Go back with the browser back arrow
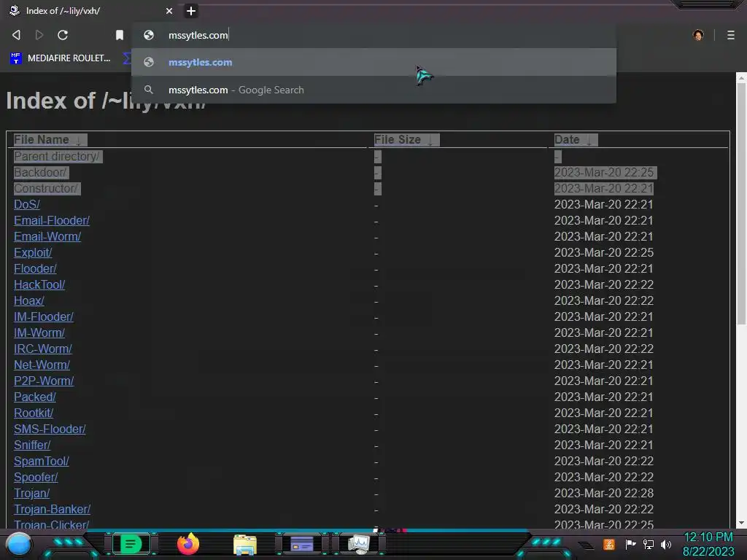Viewport: 747px width, 560px height. (16, 35)
